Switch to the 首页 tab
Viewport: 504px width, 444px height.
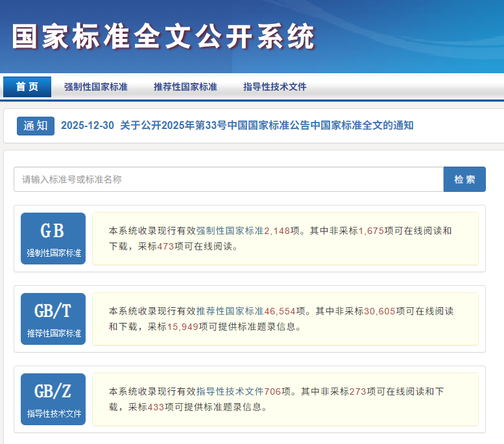coord(27,87)
